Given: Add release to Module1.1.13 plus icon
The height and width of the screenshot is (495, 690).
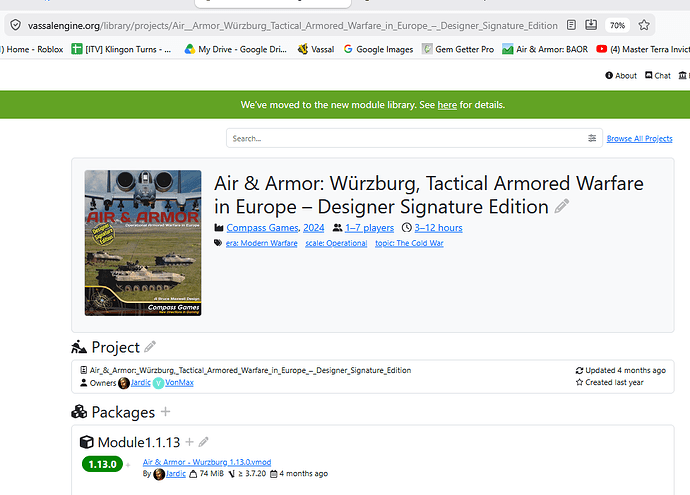Looking at the screenshot, I should coord(189,442).
